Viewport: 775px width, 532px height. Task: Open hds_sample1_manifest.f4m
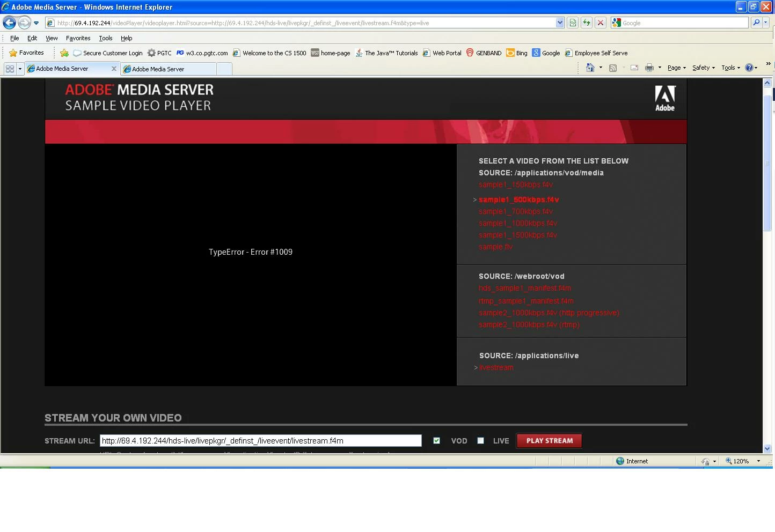point(525,288)
